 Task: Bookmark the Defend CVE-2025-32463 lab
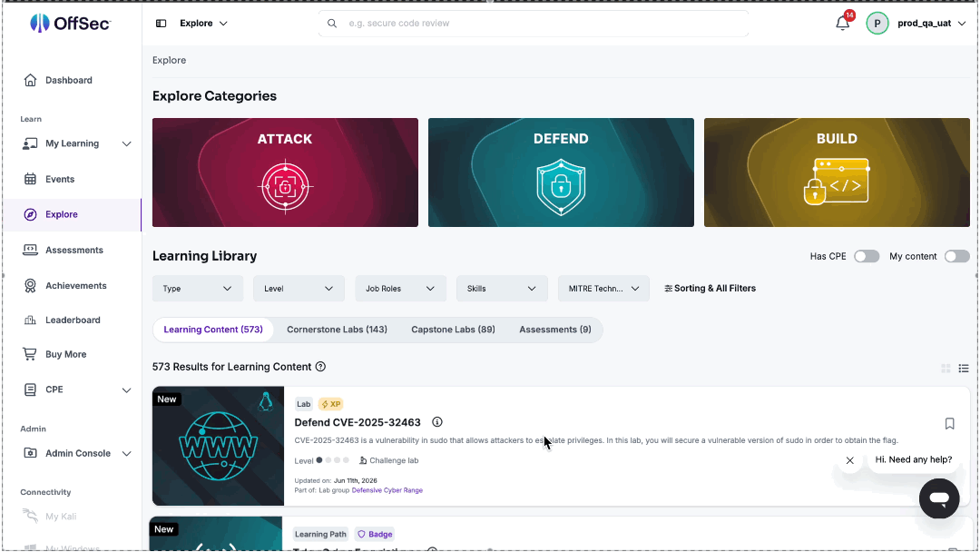(949, 423)
